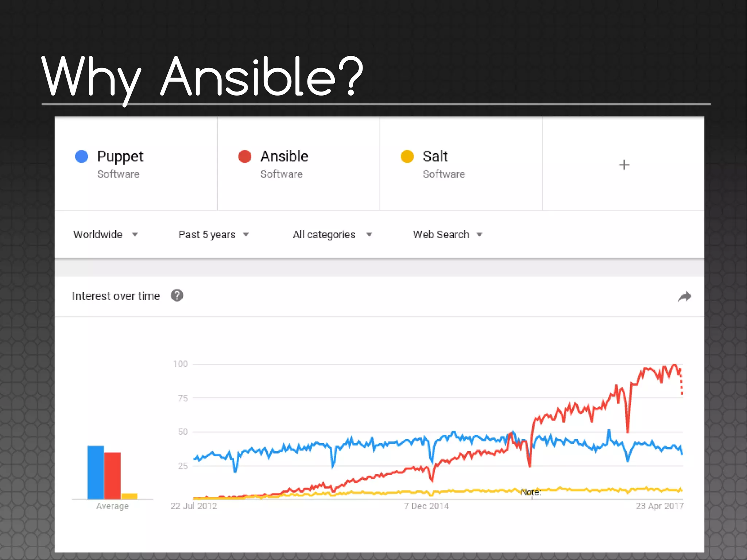Click the Interest over time heading
747x560 pixels.
click(116, 296)
